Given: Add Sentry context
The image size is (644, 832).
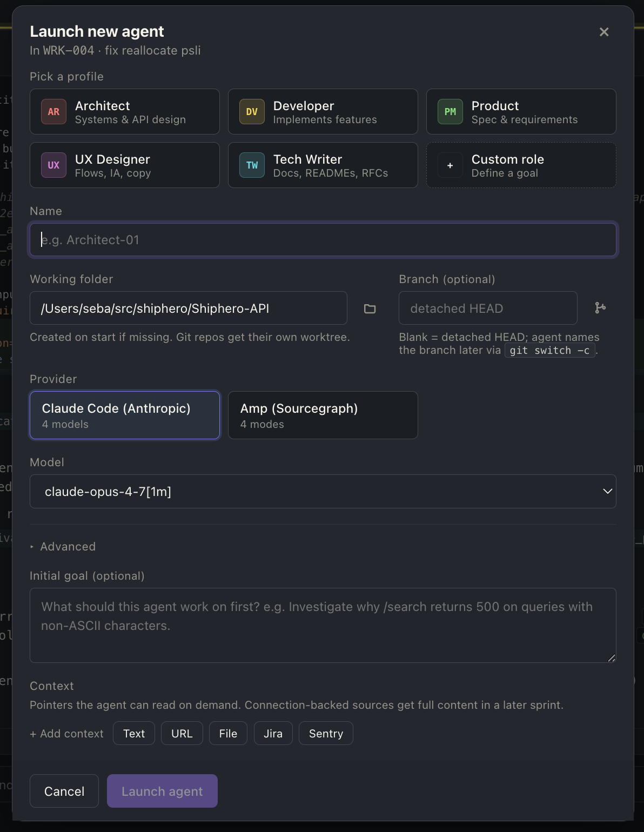Looking at the screenshot, I should pos(326,734).
